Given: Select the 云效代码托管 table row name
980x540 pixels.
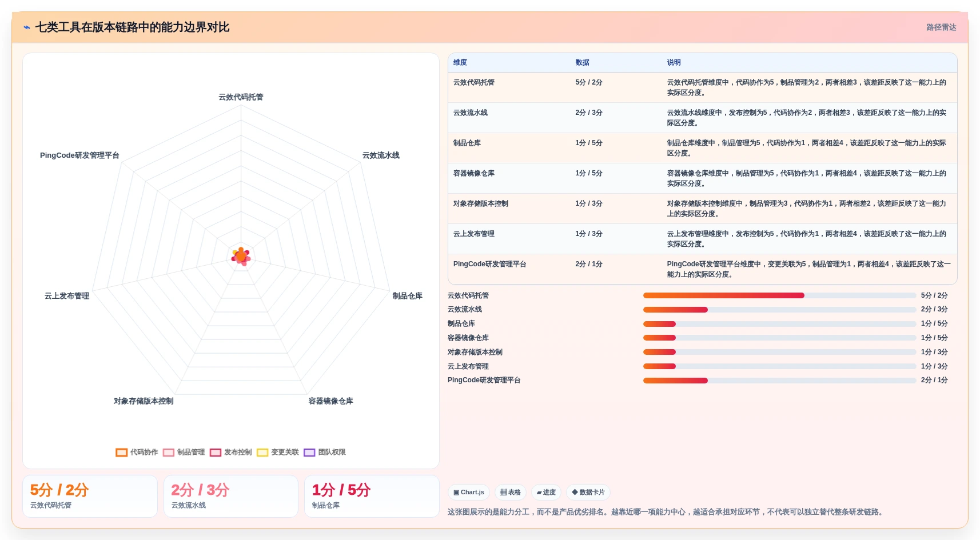Looking at the screenshot, I should click(x=474, y=82).
